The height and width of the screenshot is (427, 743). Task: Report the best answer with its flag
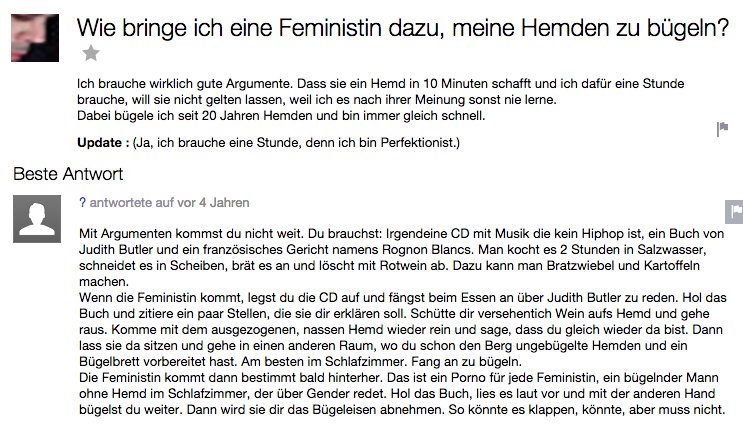733,210
